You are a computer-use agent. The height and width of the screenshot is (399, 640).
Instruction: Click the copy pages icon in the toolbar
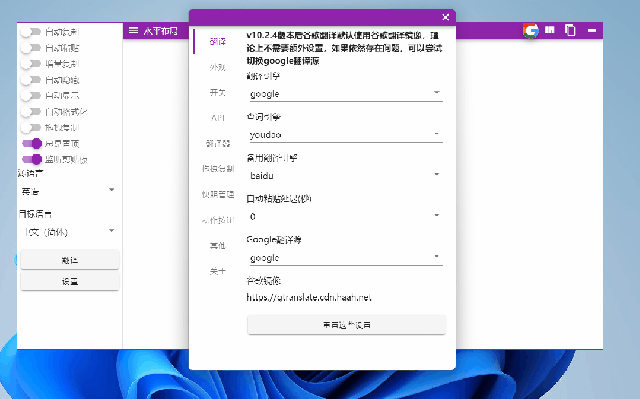(570, 30)
